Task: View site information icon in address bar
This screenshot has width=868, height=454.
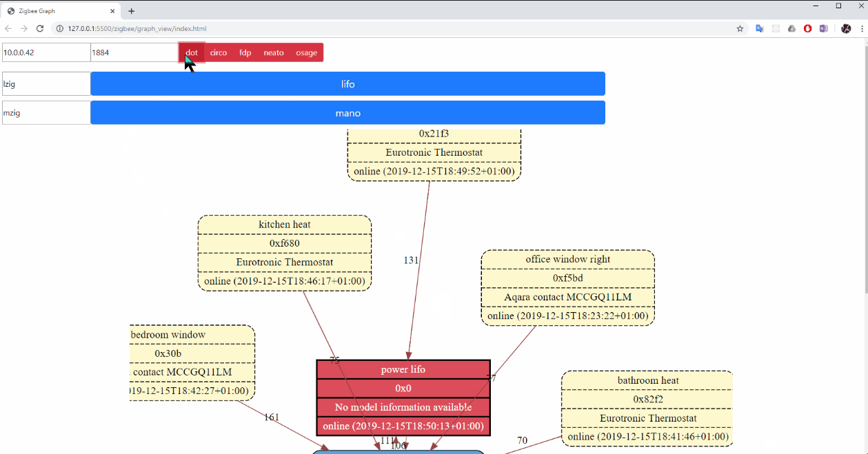Action: [60, 29]
